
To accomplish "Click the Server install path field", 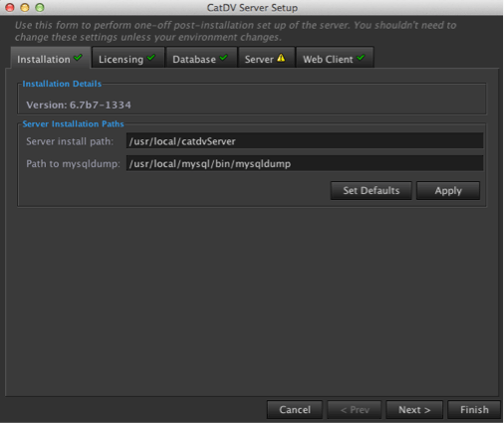I will pyautogui.click(x=305, y=141).
